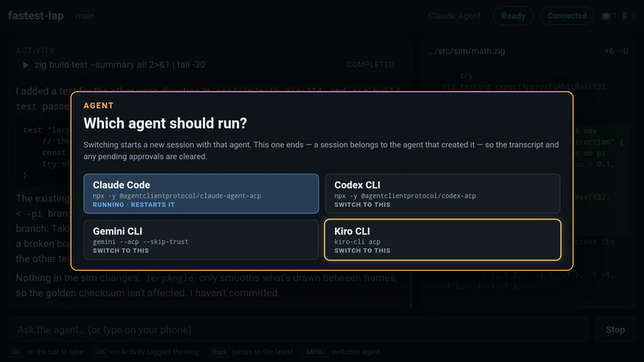Click the ACTIVITY panel heading
This screenshot has width=644, height=362.
pos(35,50)
